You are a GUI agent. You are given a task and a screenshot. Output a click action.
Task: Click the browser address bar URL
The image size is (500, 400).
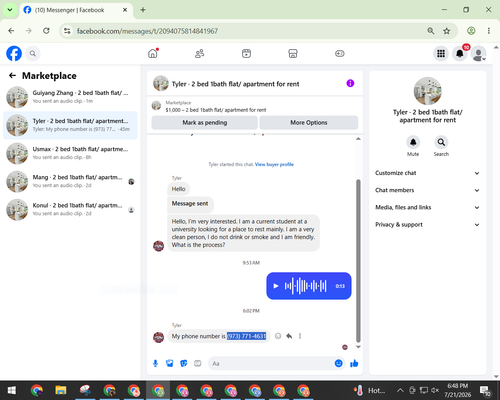point(147,31)
